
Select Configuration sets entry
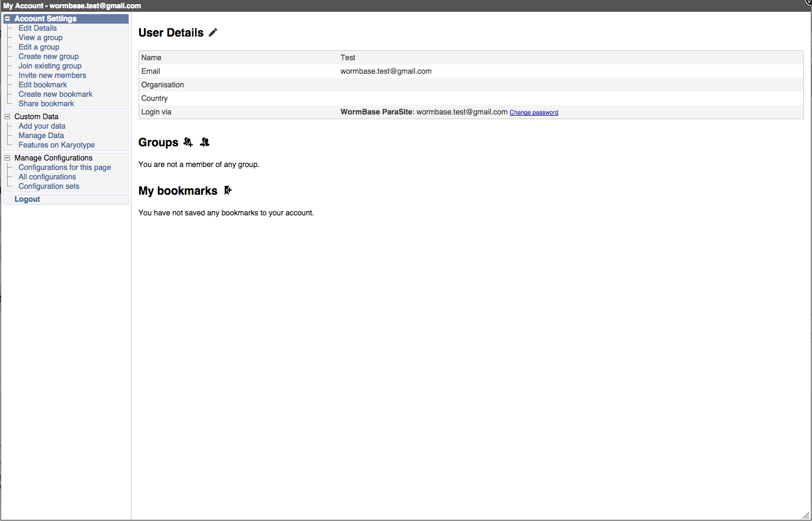coord(49,186)
